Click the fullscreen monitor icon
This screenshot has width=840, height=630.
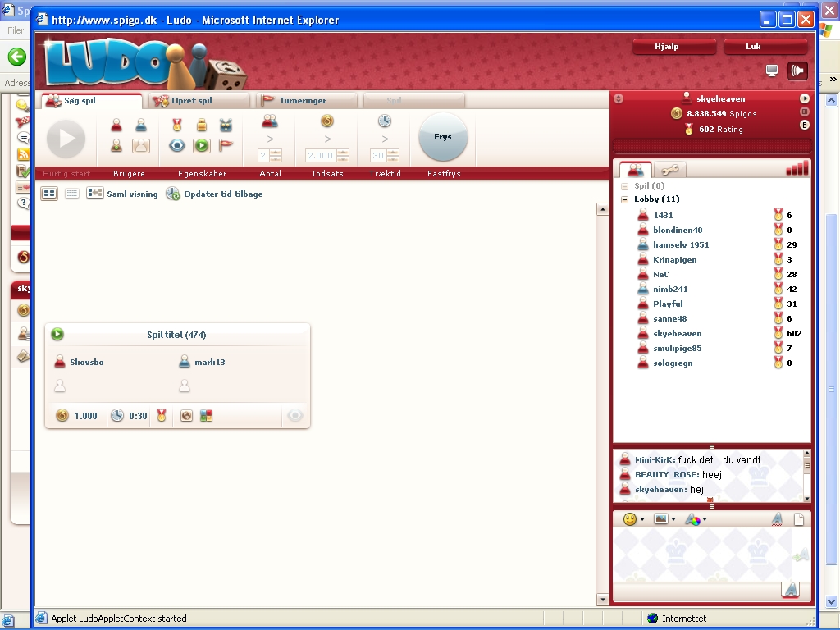(x=772, y=71)
